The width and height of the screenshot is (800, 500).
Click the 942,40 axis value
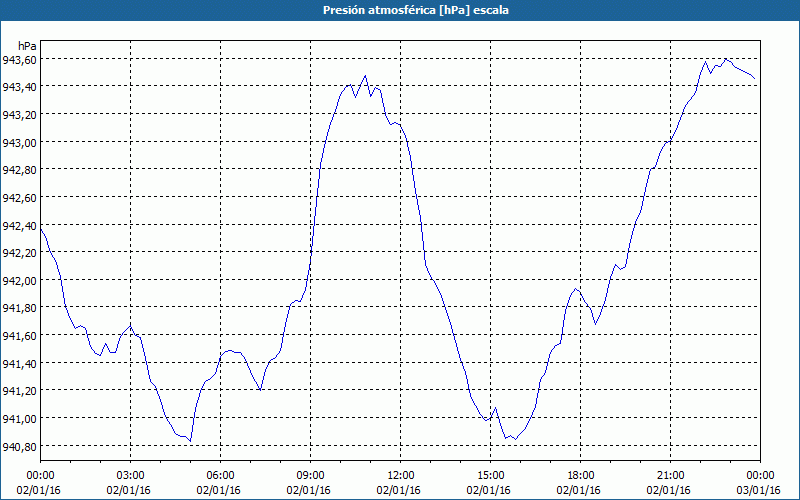pos(19,226)
